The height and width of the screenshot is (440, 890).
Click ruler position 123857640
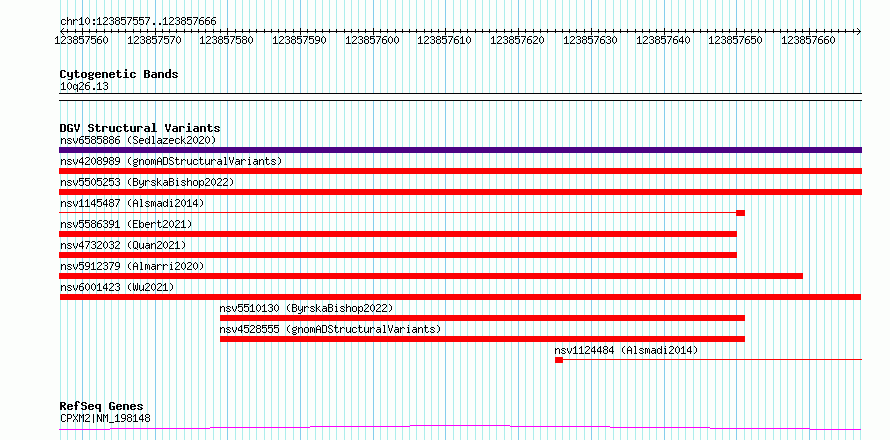pos(663,40)
